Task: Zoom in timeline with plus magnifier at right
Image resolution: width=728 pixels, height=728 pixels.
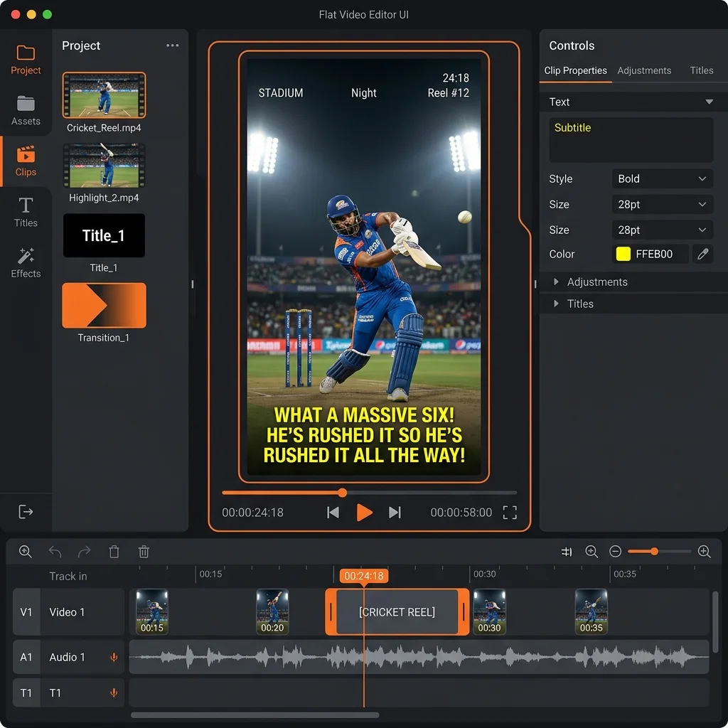Action: coord(704,552)
